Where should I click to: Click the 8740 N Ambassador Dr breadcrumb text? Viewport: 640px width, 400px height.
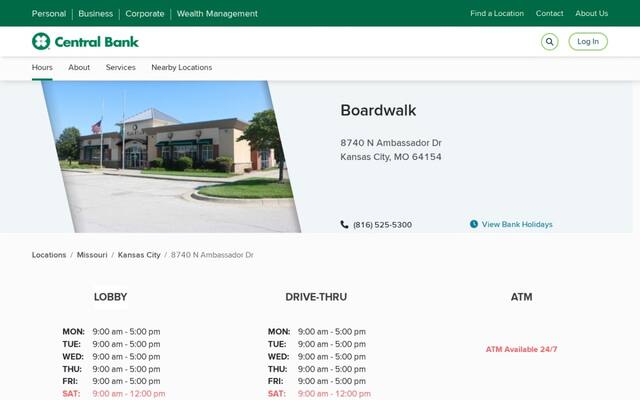212,255
